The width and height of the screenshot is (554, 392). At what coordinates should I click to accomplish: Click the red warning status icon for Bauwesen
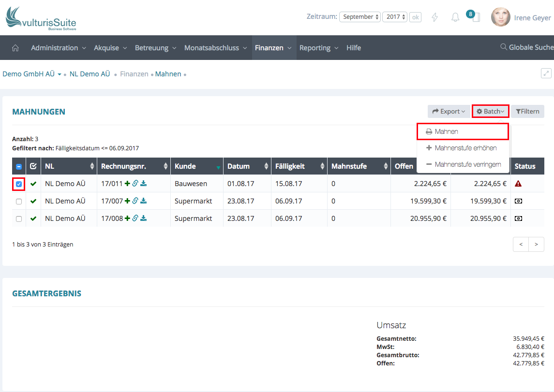click(518, 184)
